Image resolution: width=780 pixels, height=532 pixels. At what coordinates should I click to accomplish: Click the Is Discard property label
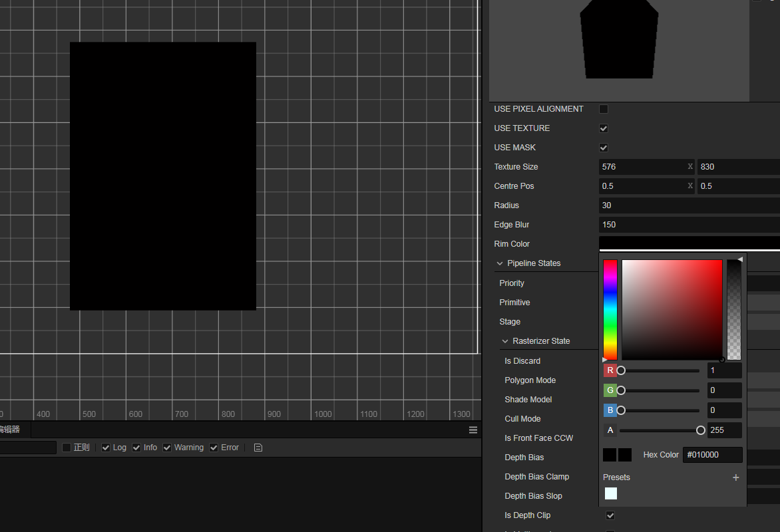(522, 361)
